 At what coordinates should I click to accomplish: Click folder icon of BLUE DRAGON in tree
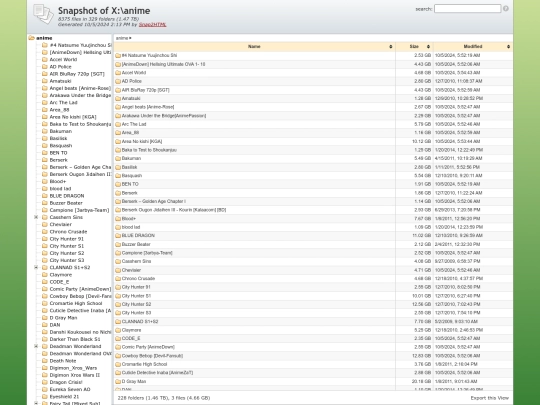click(x=45, y=196)
